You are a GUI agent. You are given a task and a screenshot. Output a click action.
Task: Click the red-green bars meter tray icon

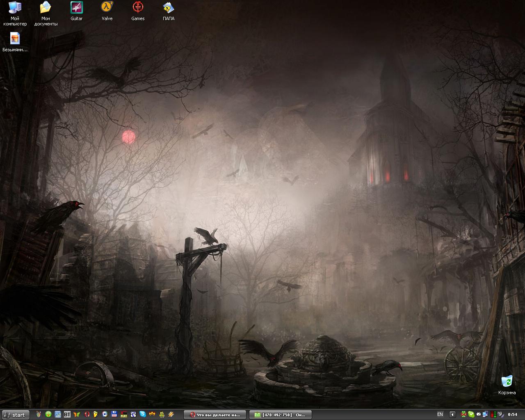pyautogui.click(x=493, y=414)
